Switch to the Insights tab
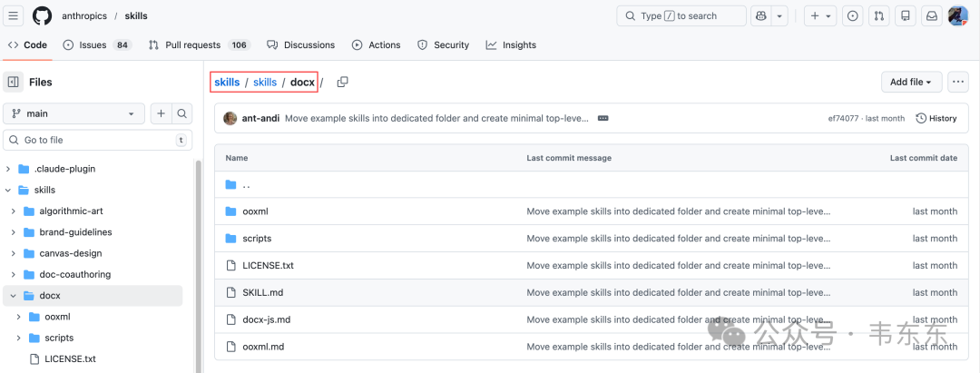This screenshot has width=980, height=373. pos(511,45)
